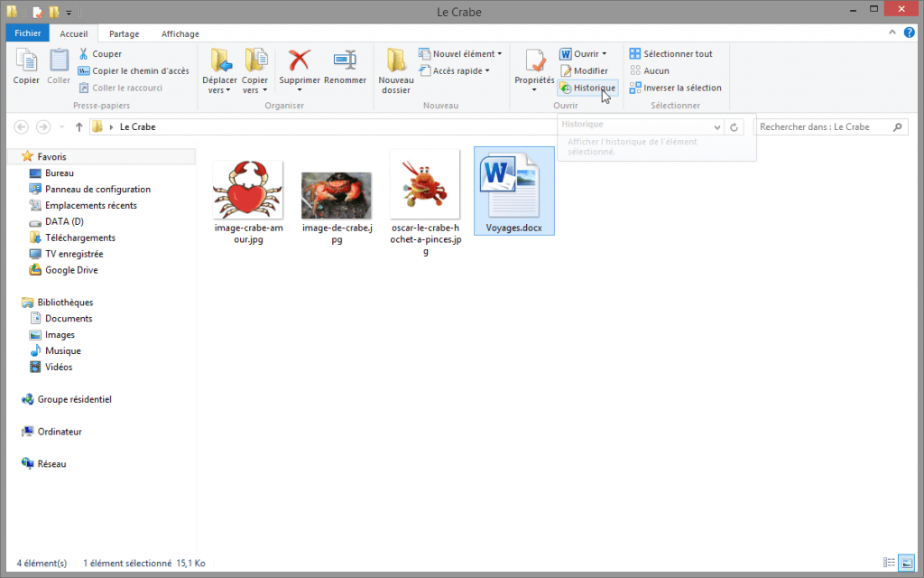Screen dimensions: 924x578
Task: Collapse the ribbon with the chevron
Action: coord(892,33)
